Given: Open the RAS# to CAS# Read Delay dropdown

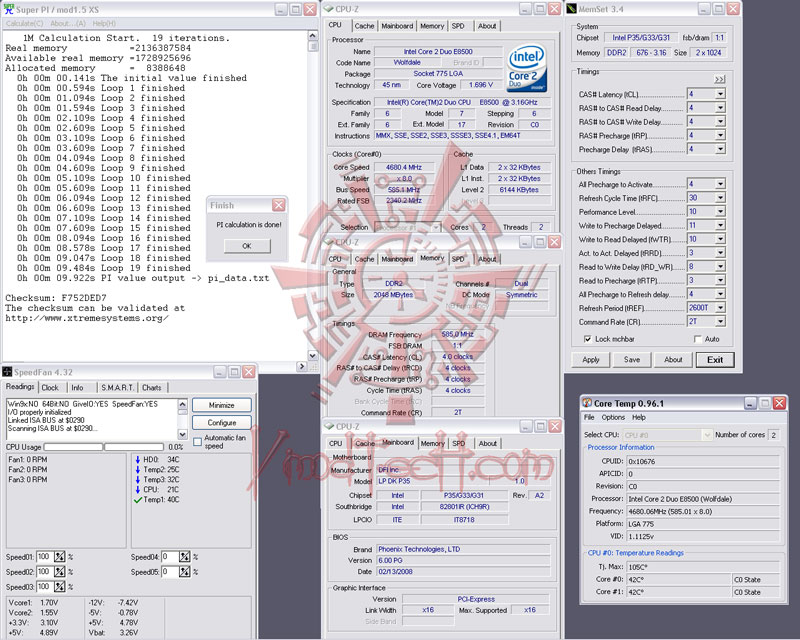Looking at the screenshot, I should [720, 108].
